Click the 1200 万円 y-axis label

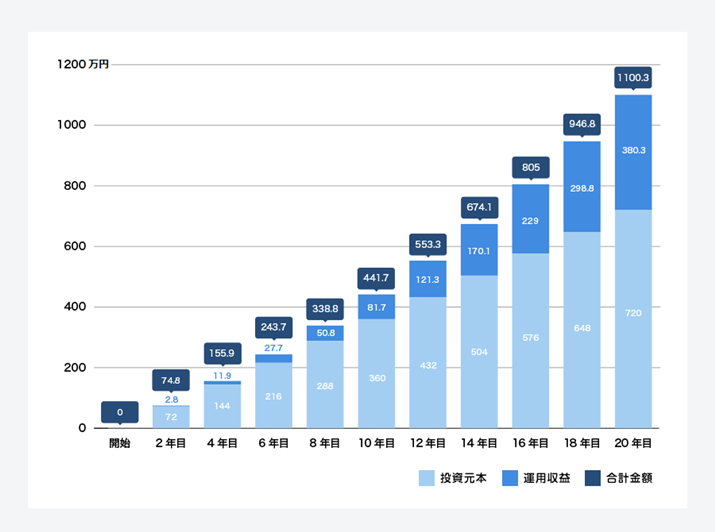click(x=83, y=64)
